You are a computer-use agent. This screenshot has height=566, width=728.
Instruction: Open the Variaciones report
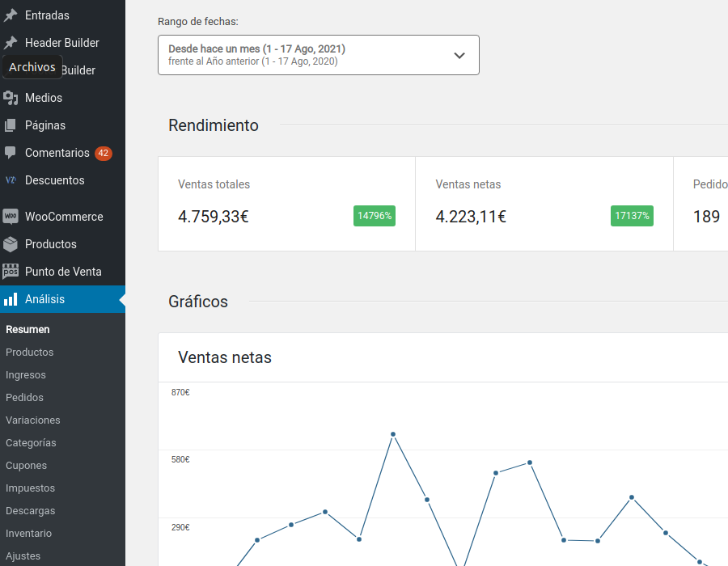[32, 420]
